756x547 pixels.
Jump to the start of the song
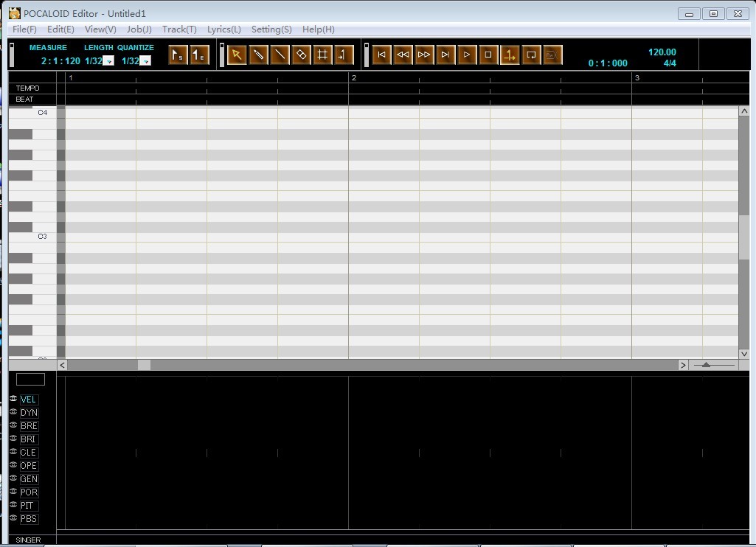click(381, 55)
